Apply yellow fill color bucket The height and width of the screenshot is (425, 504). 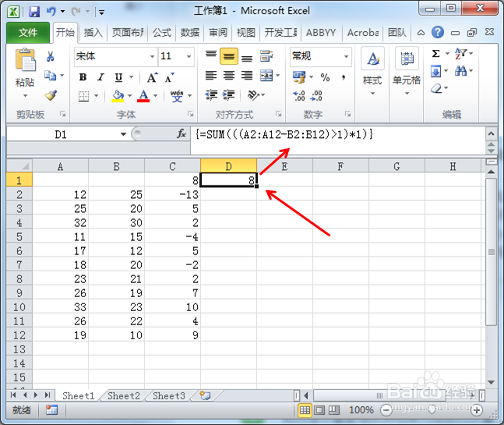pos(118,96)
